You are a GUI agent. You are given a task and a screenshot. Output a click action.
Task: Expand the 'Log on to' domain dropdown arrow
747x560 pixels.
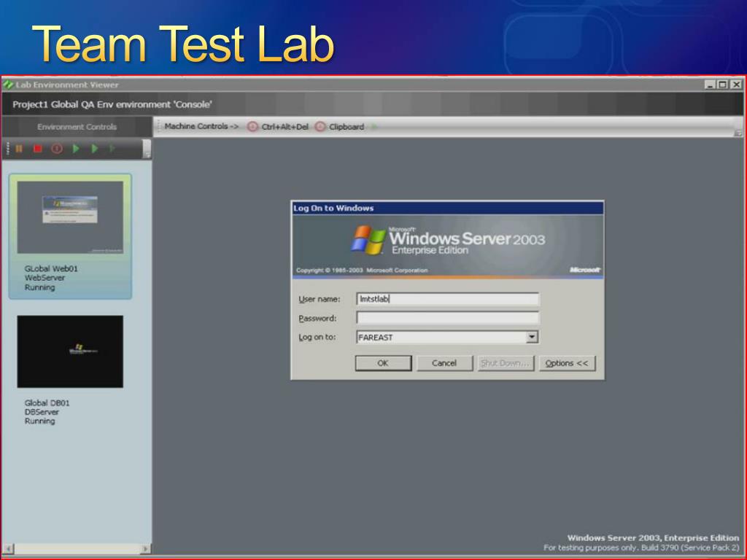coord(532,337)
